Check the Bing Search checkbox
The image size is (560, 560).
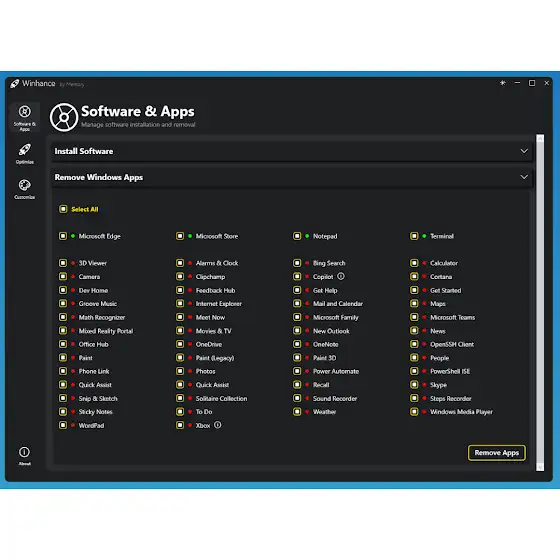(297, 263)
